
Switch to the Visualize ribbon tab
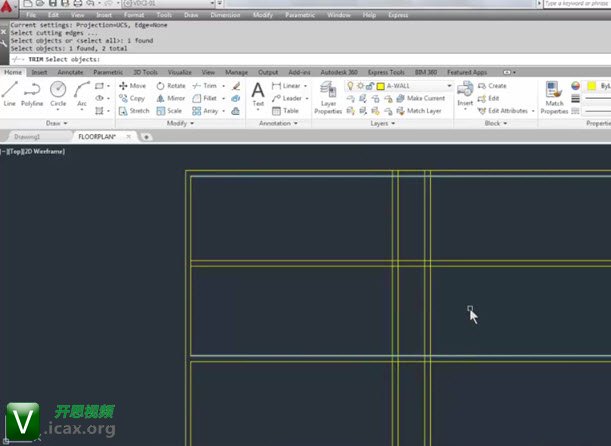pyautogui.click(x=180, y=72)
